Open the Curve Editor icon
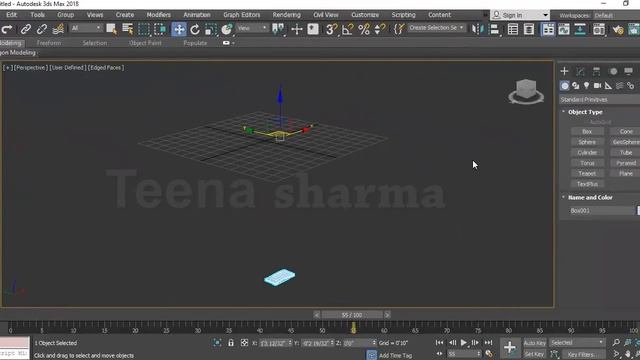Screen dimensions: 640x360 [564, 29]
